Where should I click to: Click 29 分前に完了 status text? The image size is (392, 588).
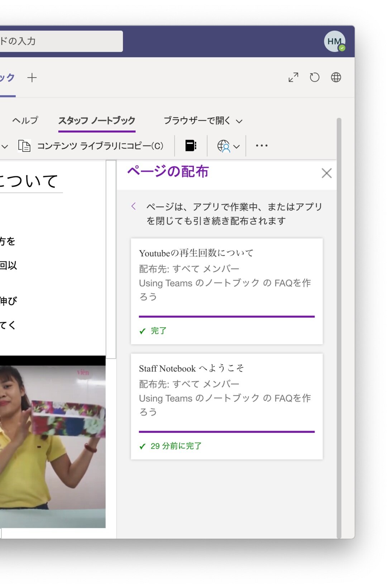point(176,446)
